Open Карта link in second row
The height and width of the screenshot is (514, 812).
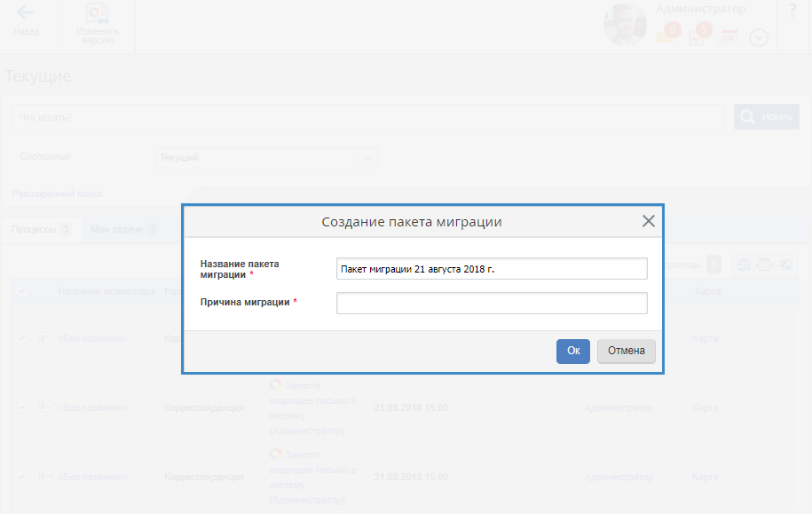pos(706,407)
